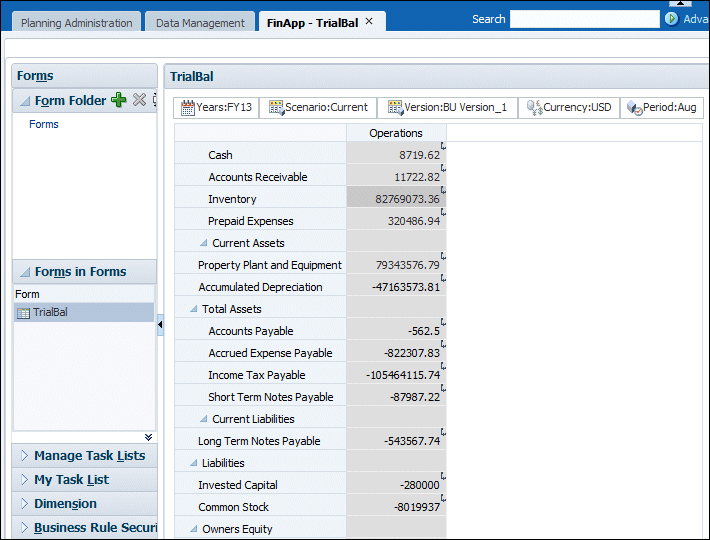
Task: Click the Cash row label
Action: click(220, 155)
